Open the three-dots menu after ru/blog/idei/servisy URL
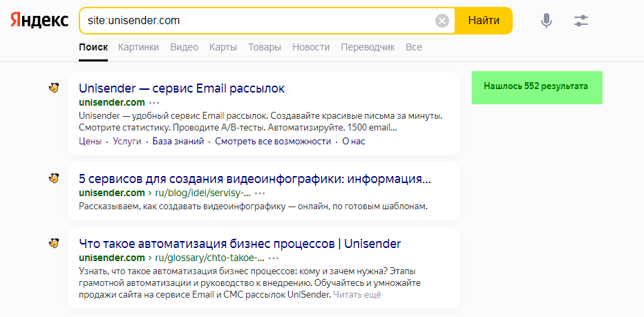The height and width of the screenshot is (317, 644). coord(260,193)
